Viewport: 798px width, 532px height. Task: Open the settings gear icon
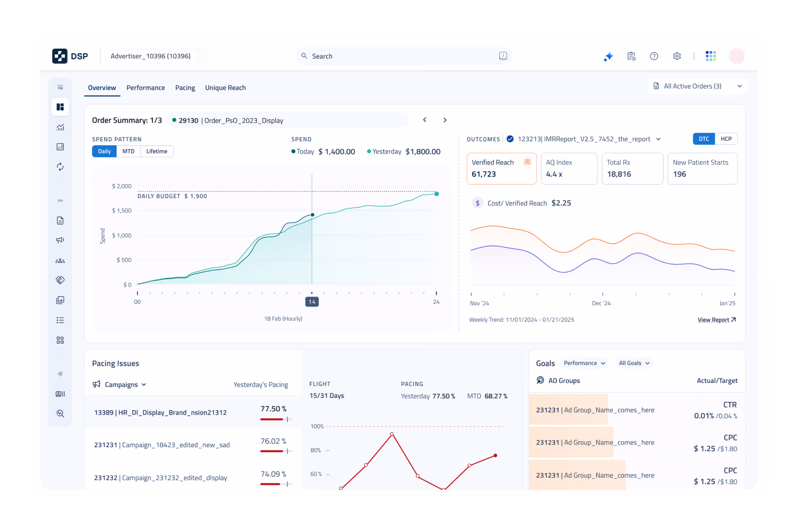677,56
